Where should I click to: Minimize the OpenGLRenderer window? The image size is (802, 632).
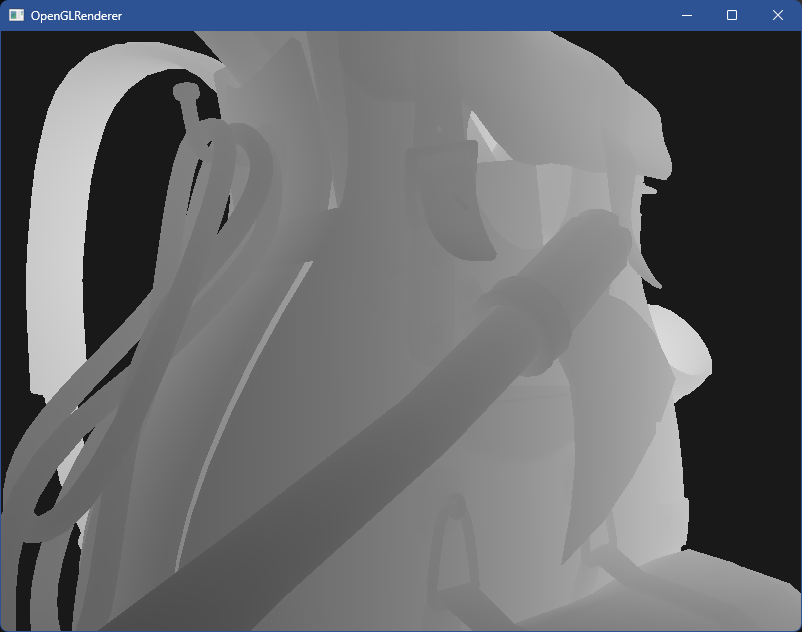pyautogui.click(x=687, y=15)
